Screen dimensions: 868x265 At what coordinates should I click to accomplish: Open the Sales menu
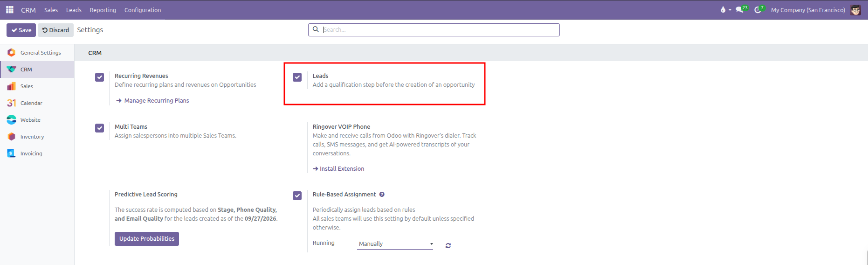click(51, 10)
